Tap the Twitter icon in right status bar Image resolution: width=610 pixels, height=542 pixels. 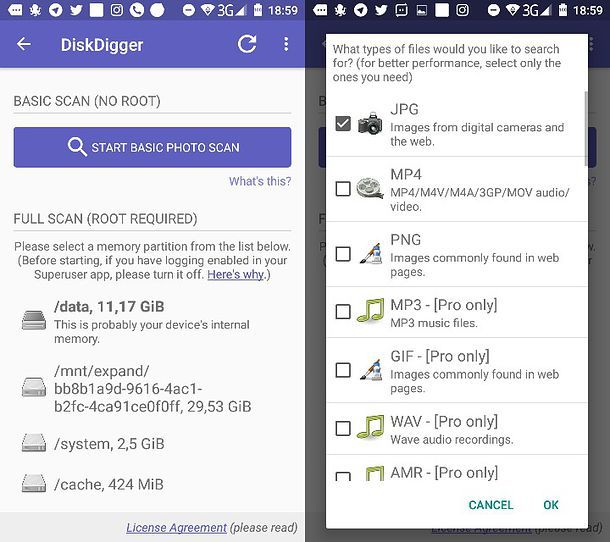pyautogui.click(x=381, y=10)
